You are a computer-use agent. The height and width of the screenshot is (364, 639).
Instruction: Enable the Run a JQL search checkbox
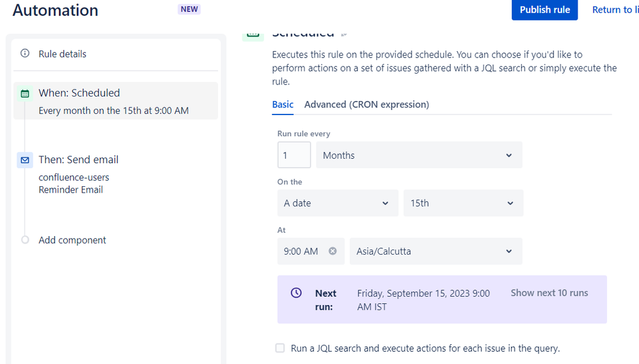coord(280,348)
